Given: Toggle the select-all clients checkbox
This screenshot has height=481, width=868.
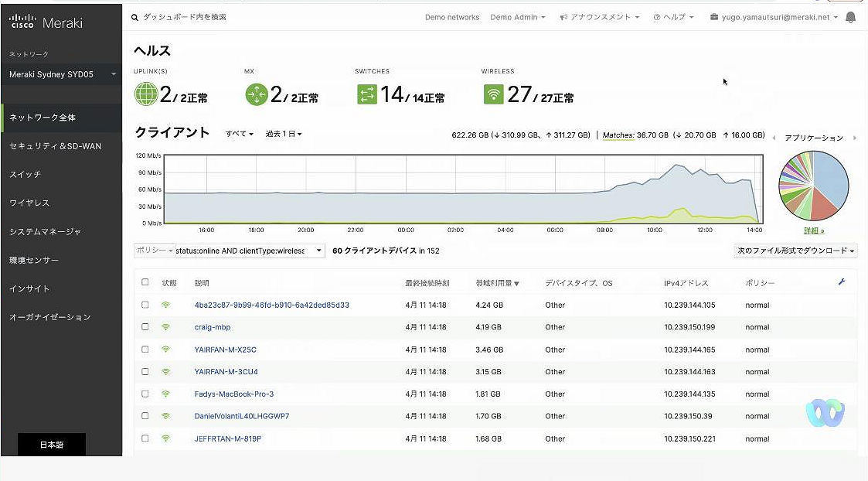Looking at the screenshot, I should (x=145, y=282).
